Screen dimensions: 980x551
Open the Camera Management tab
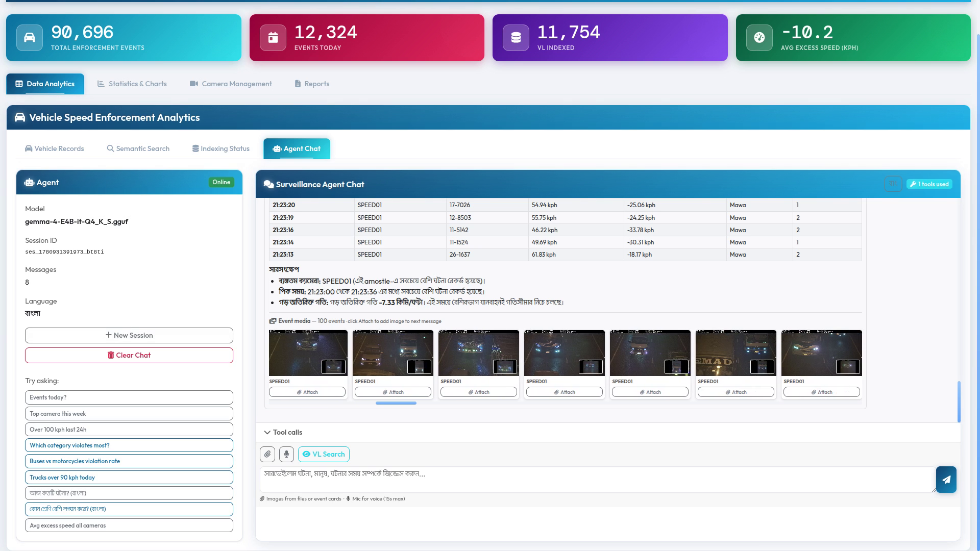(x=231, y=84)
